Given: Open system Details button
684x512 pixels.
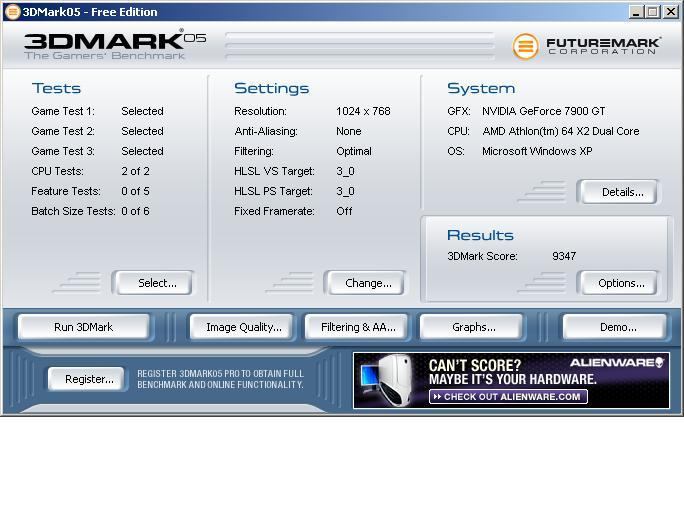Looking at the screenshot, I should coord(617,192).
